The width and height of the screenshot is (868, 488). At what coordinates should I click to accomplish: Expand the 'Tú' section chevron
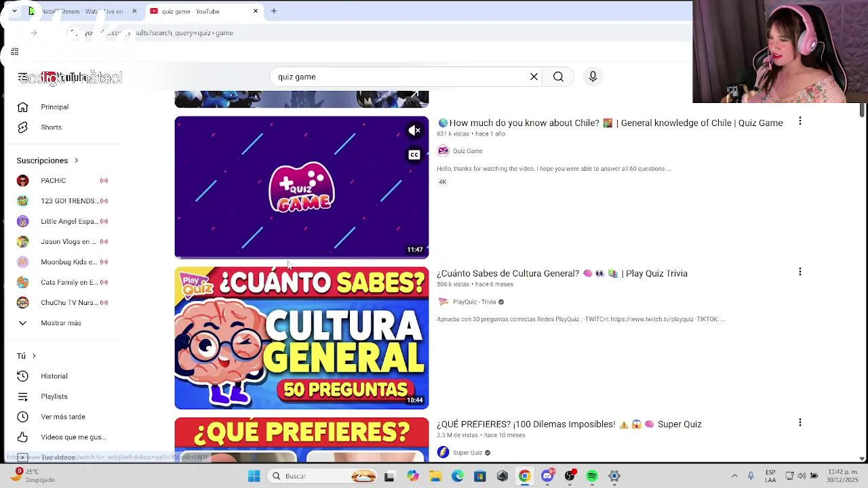pyautogui.click(x=34, y=356)
